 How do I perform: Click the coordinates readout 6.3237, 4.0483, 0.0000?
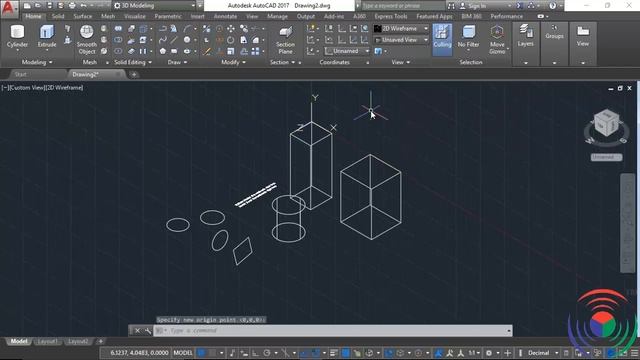(139, 353)
